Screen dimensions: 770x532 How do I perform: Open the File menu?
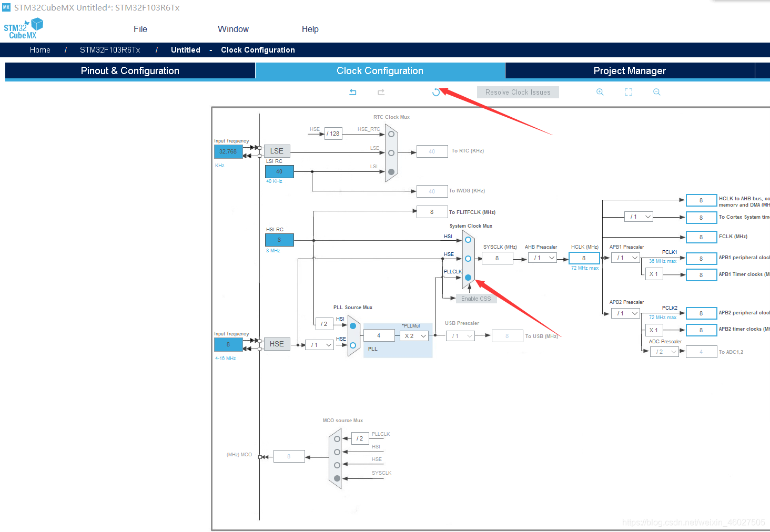tap(140, 29)
